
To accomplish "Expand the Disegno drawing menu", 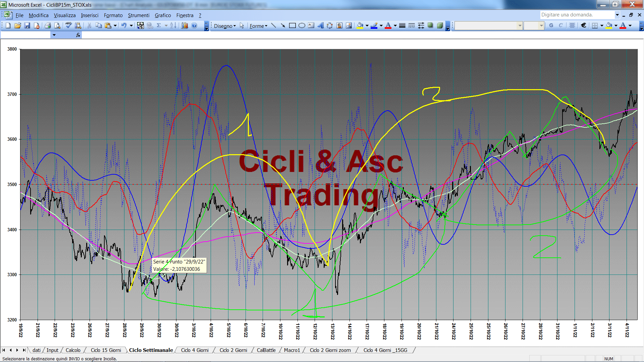I will coord(225,26).
